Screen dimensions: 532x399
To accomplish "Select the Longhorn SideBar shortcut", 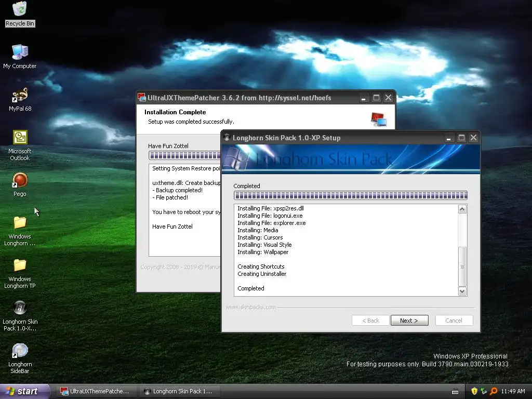I will click(20, 358).
